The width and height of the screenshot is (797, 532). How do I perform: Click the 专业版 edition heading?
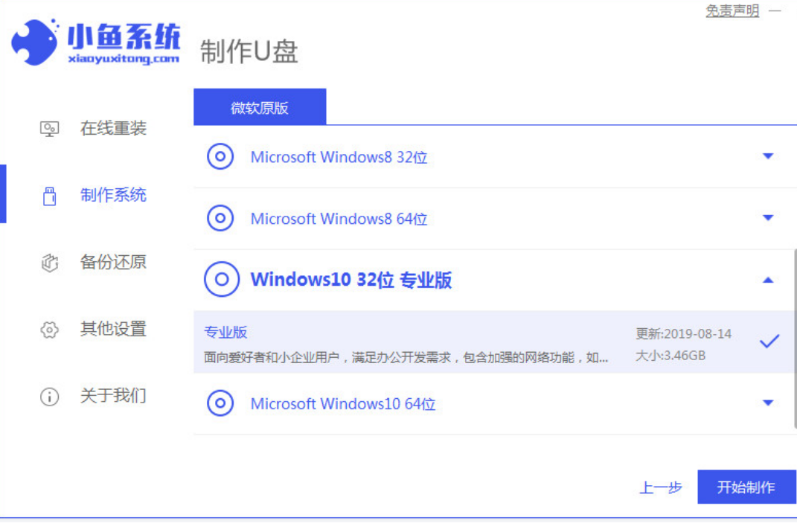(x=225, y=333)
